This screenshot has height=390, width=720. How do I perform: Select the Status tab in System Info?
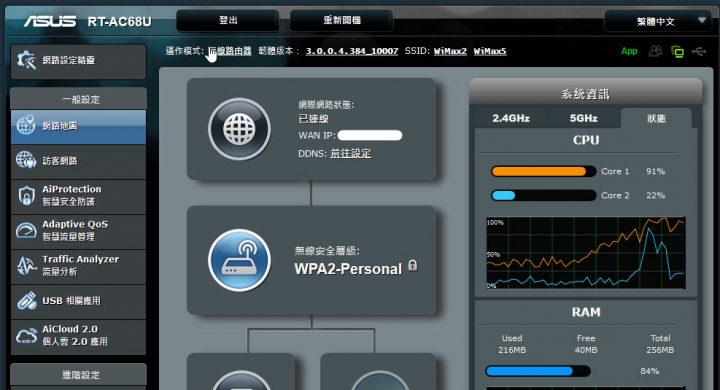[656, 119]
